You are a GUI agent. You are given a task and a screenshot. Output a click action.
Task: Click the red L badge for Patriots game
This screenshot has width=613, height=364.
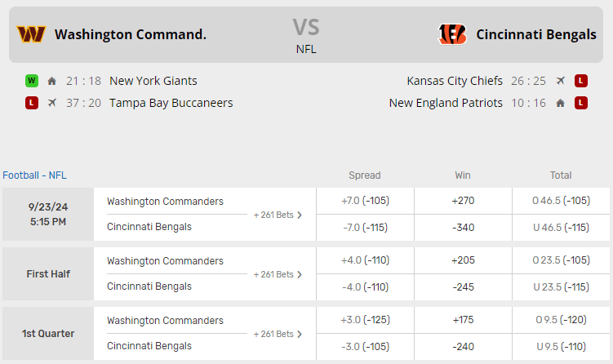[x=580, y=103]
